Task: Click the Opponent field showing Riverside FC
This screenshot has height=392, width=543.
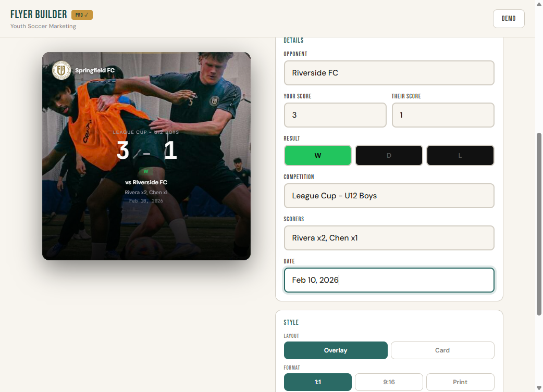Action: click(x=389, y=73)
